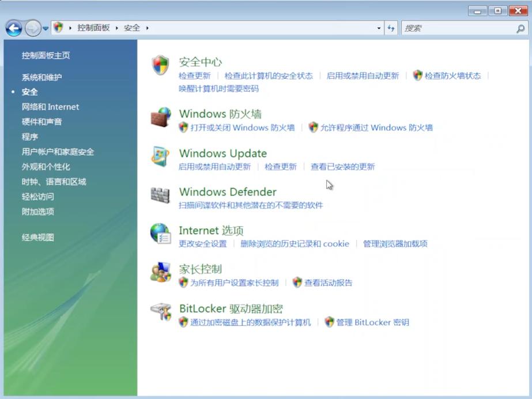This screenshot has width=532, height=399.
Task: Open the Windows 防火墙 heading
Action: (220, 114)
